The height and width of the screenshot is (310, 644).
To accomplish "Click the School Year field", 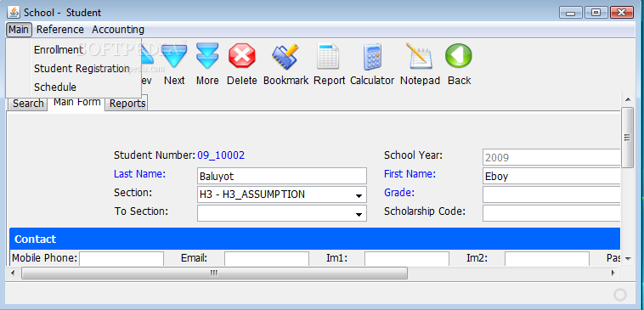I will point(551,157).
